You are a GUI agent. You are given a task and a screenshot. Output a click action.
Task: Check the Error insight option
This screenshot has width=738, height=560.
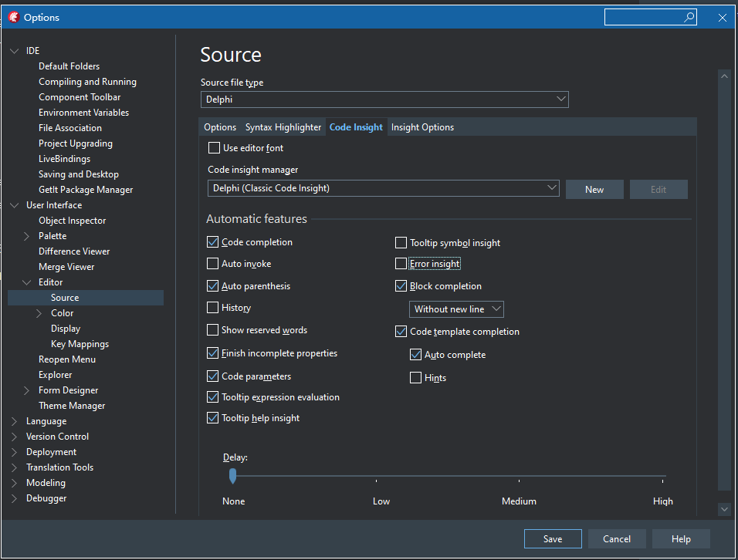click(401, 264)
